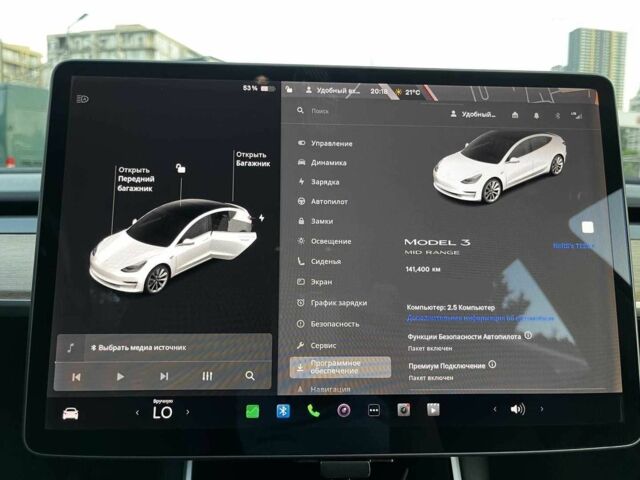Open Безопасность menu

(329, 324)
